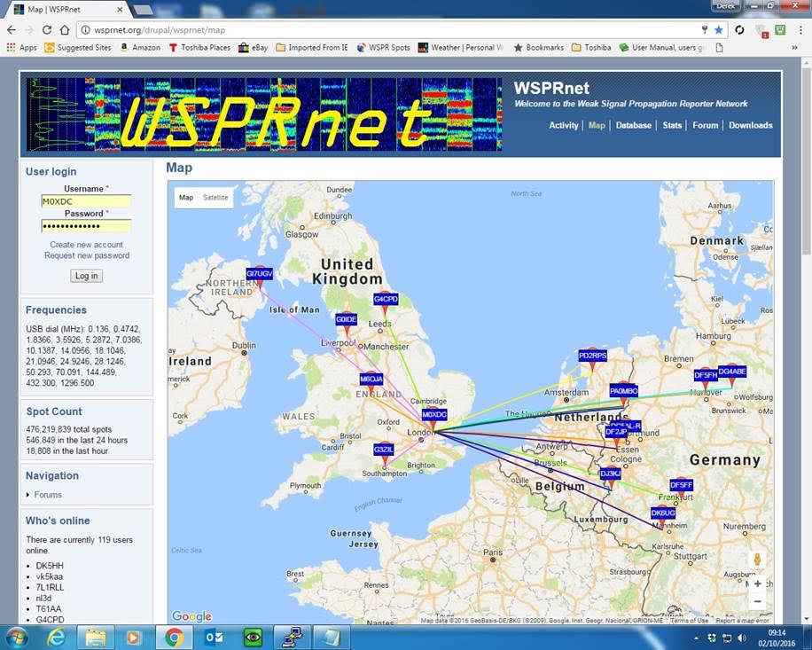The image size is (812, 650).
Task: Open File Explorer from the taskbar
Action: point(95,637)
